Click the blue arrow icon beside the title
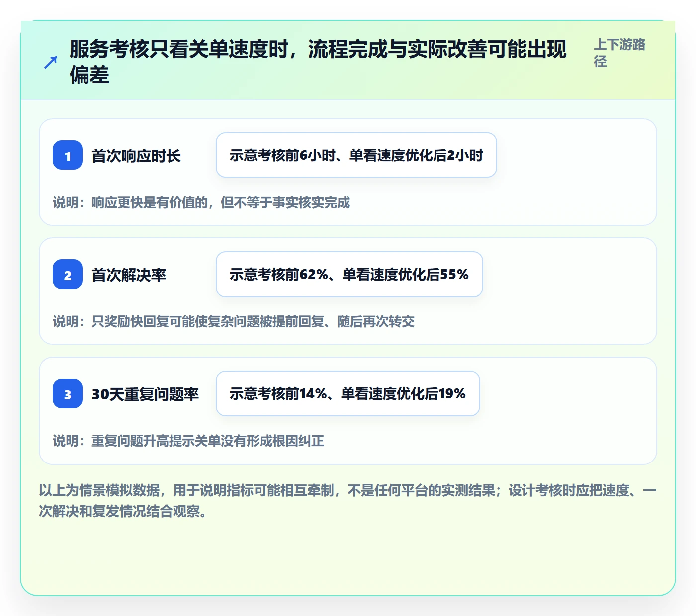 click(x=51, y=62)
